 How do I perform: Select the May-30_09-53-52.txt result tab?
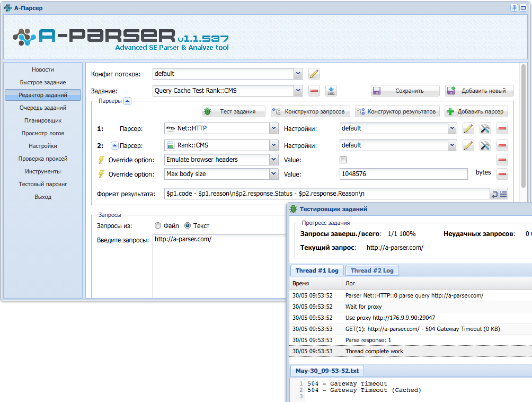click(x=327, y=371)
